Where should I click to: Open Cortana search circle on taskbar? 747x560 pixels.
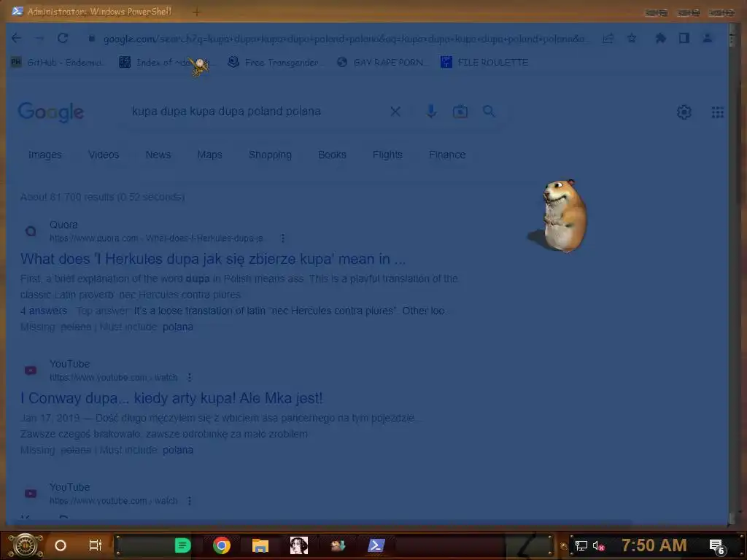tap(61, 545)
